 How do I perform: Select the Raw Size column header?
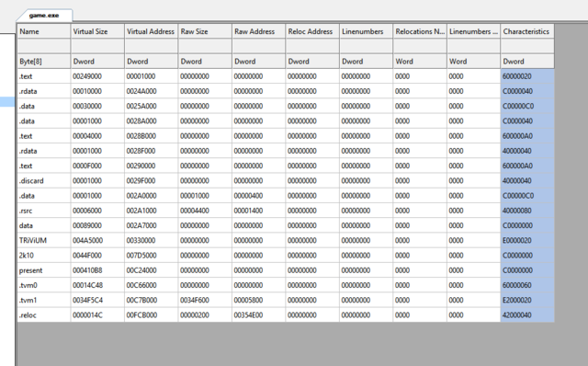[205, 31]
